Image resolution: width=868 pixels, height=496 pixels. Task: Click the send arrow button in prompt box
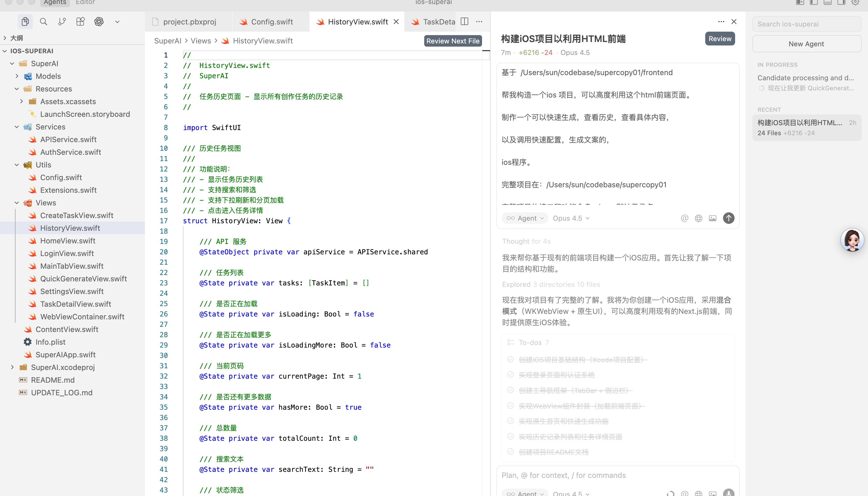[x=729, y=218]
